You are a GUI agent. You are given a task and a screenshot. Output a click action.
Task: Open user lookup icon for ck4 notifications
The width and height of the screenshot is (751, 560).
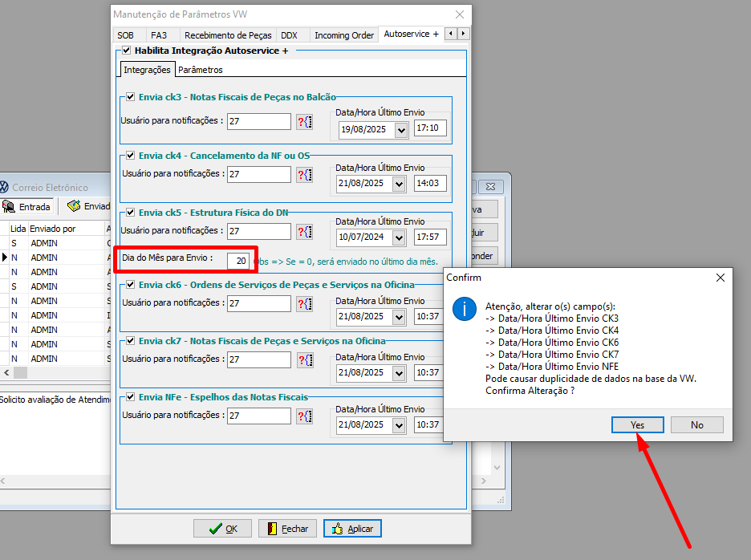click(x=305, y=175)
